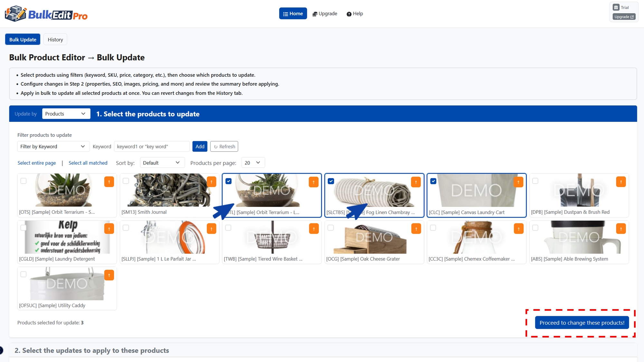Change Products per page using its dropdown
644x362 pixels.
click(253, 162)
